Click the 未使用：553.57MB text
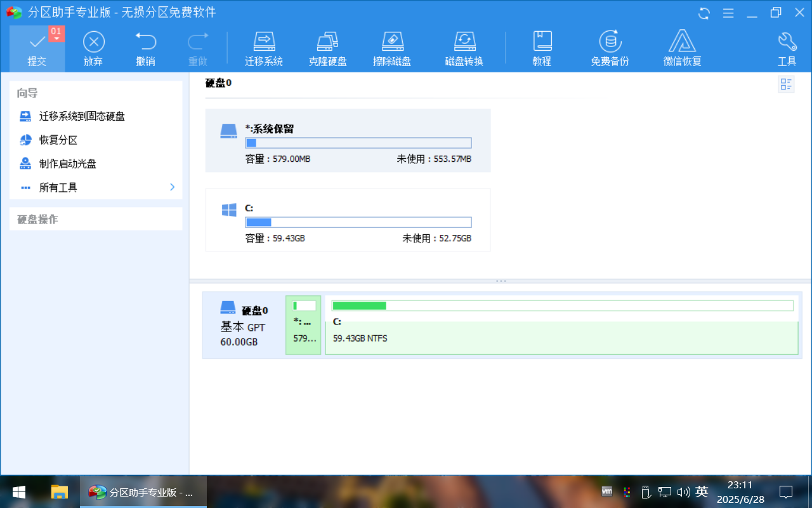Viewport: 812px width, 508px height. pos(434,159)
